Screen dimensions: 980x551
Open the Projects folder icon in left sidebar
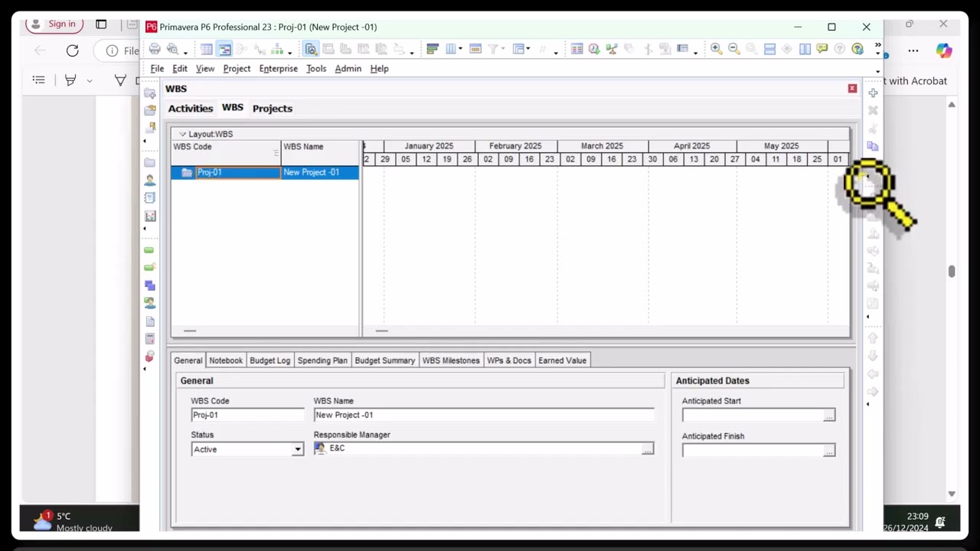[149, 162]
